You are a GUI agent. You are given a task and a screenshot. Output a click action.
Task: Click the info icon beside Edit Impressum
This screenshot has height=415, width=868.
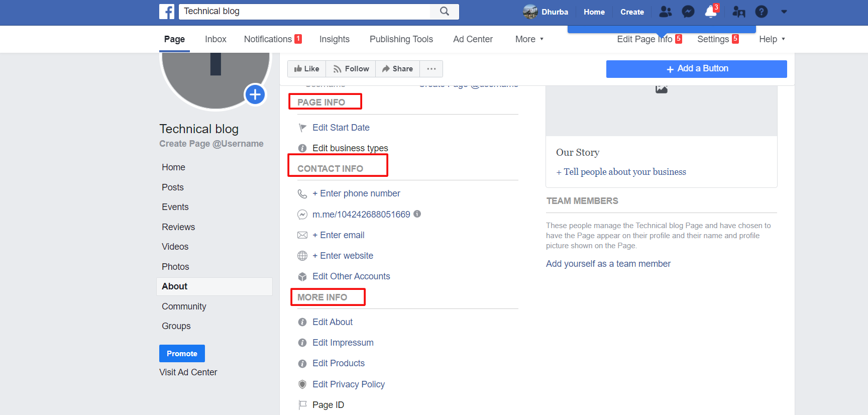(x=302, y=343)
